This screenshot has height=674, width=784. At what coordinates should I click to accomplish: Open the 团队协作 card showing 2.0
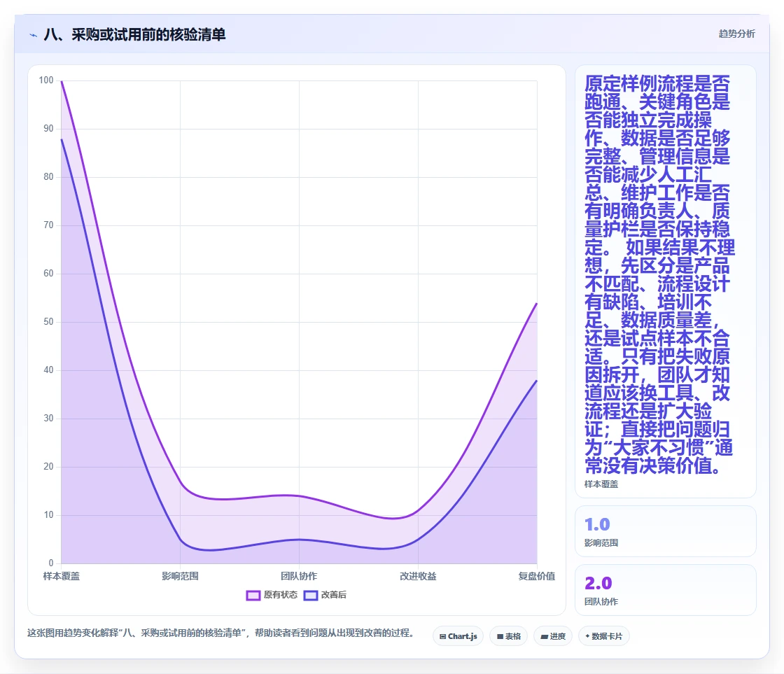666,590
